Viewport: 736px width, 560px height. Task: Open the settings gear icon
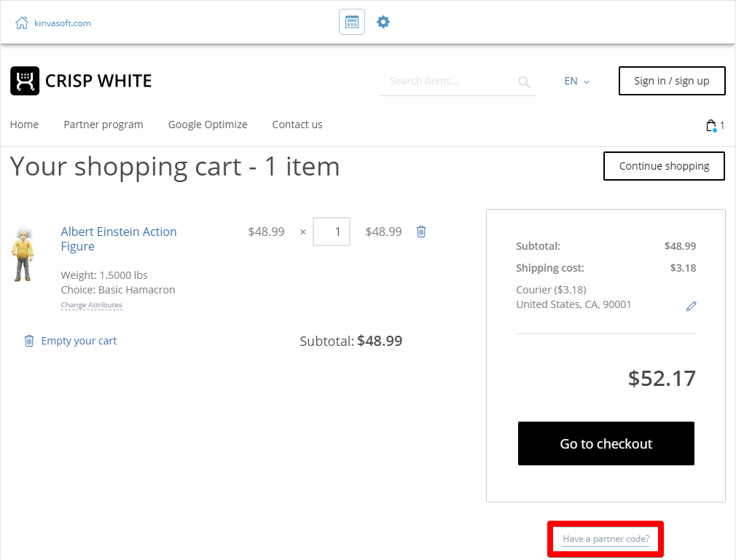coord(383,22)
